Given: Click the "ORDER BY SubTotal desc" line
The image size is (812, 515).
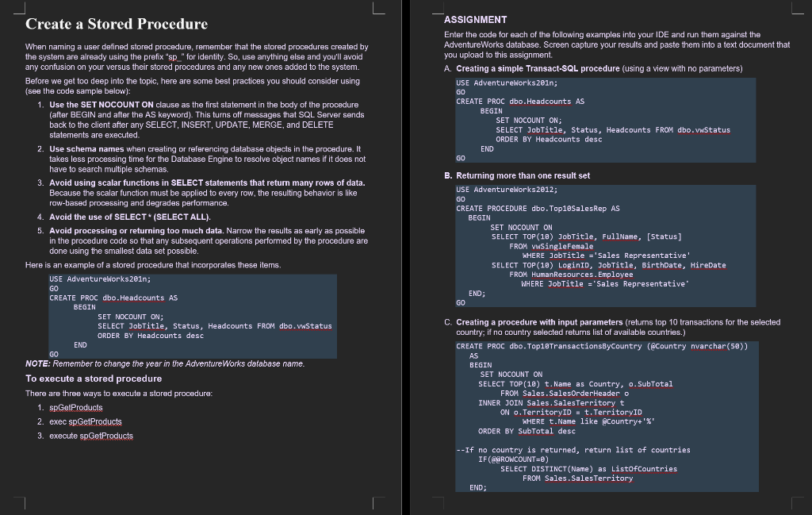Looking at the screenshot, I should click(x=527, y=431).
